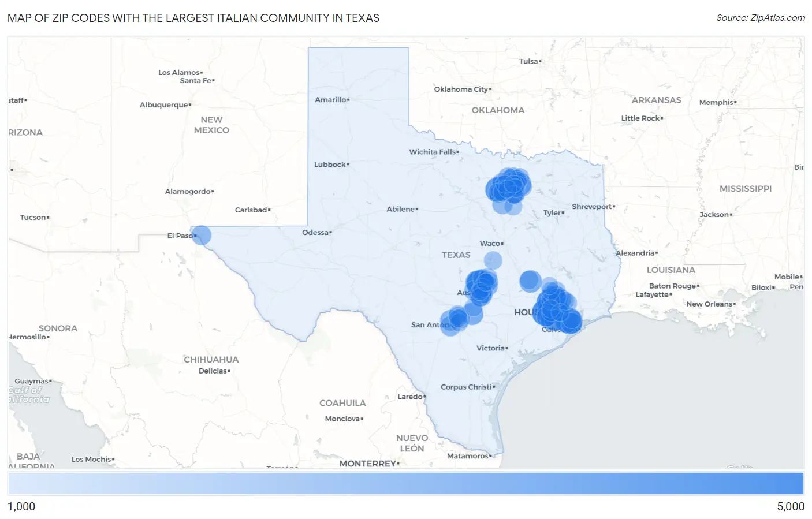Click the Source: ZipAtlas.com text
This screenshot has width=812, height=519.
tap(761, 18)
